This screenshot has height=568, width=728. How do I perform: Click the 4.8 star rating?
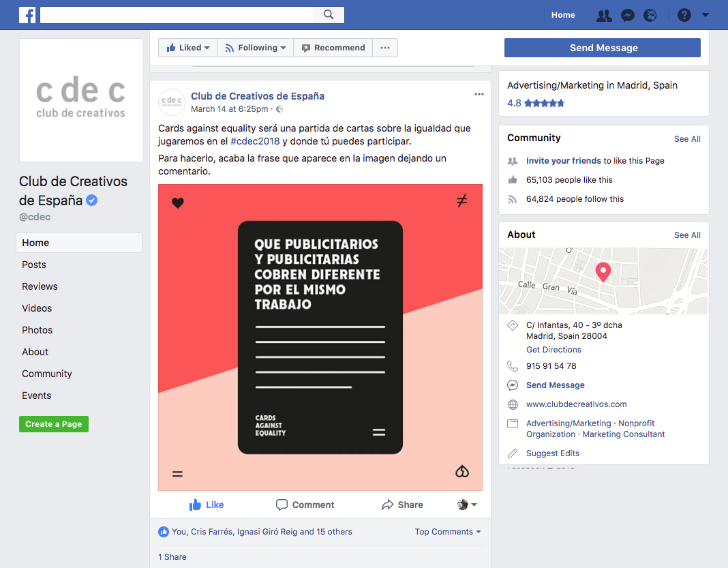tap(535, 103)
